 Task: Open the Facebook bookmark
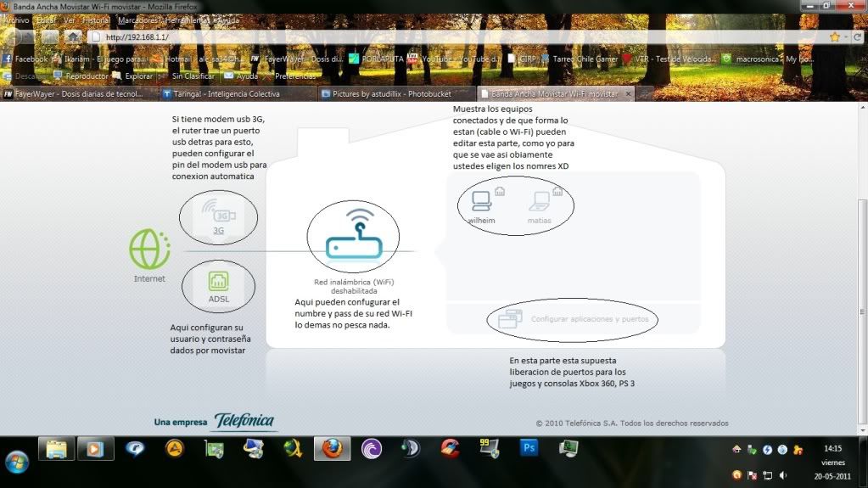tap(26, 59)
